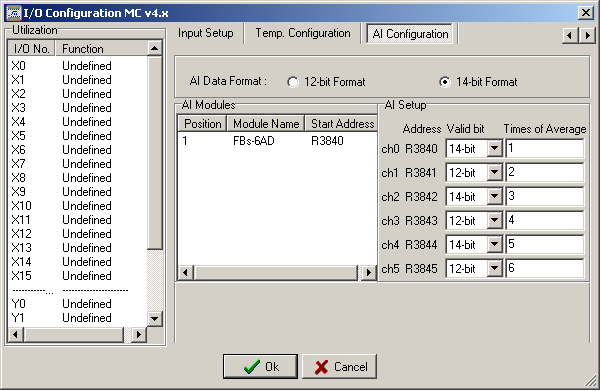Click the ch0 Times of Average field
Screen dimensions: 601x391
[x=545, y=148]
